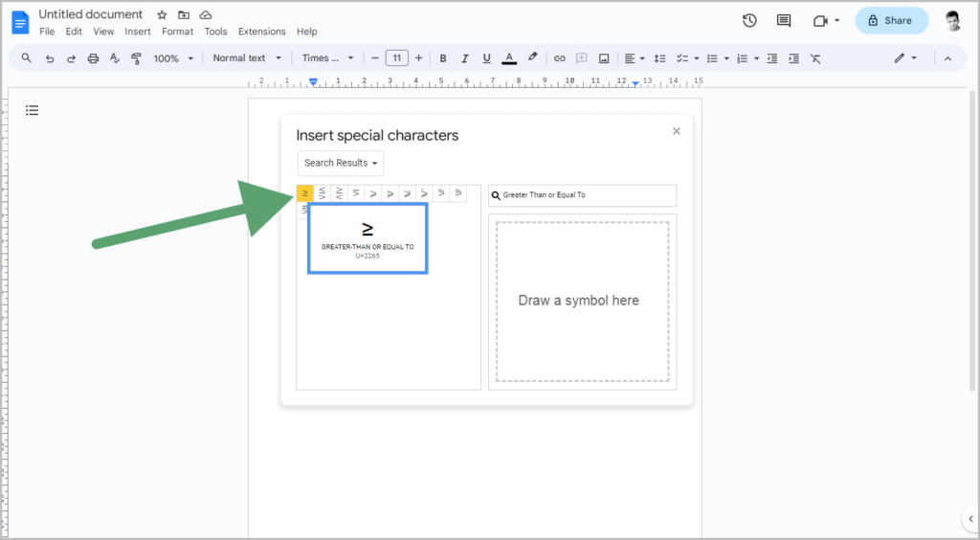Toggle italic formatting

(464, 58)
